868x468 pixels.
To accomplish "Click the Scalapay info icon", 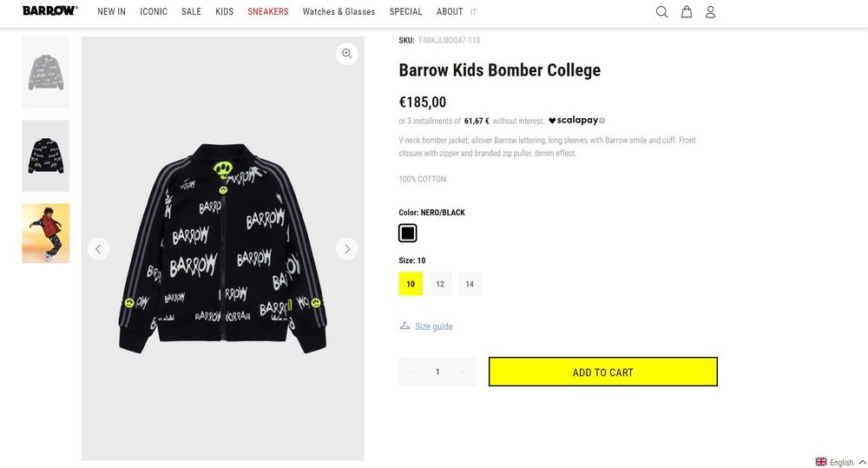I will 602,121.
